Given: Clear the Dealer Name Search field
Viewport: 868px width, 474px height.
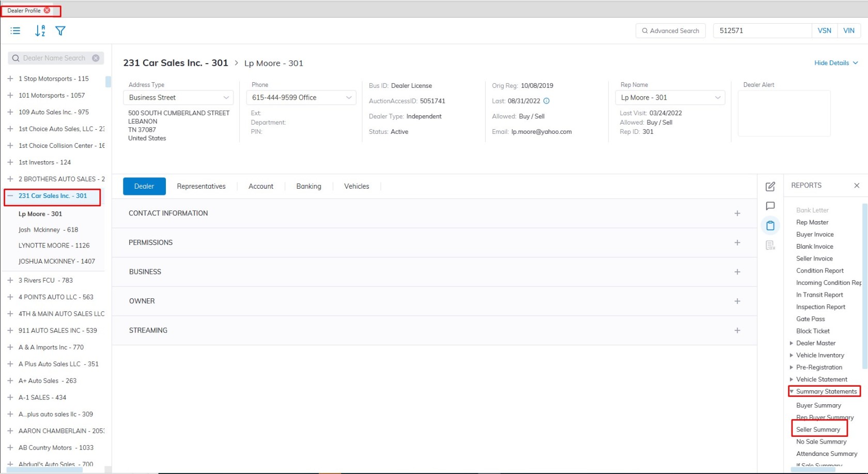Looking at the screenshot, I should point(96,58).
